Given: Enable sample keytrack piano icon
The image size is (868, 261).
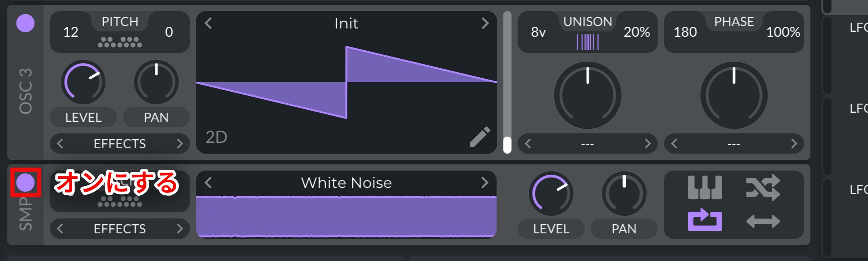Looking at the screenshot, I should (705, 187).
